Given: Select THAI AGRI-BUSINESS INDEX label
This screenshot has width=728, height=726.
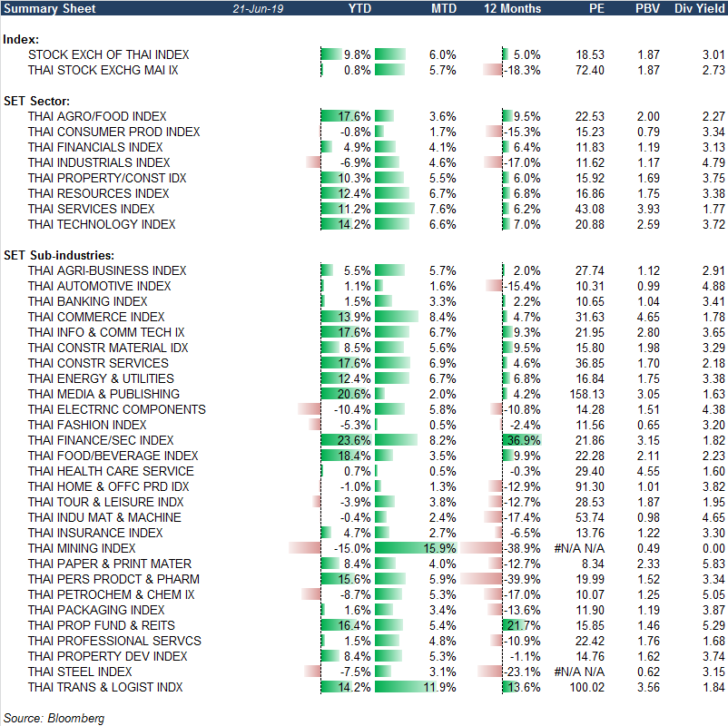Looking at the screenshot, I should [x=107, y=270].
